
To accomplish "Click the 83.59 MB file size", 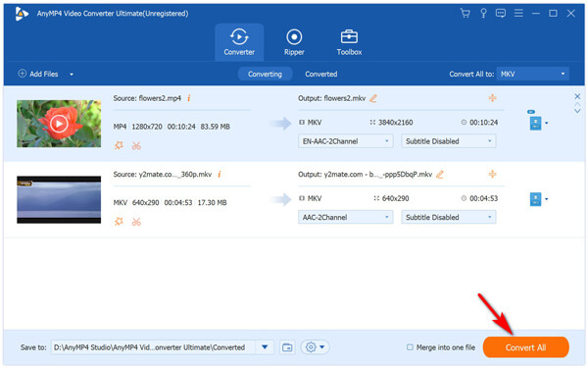I will point(215,127).
